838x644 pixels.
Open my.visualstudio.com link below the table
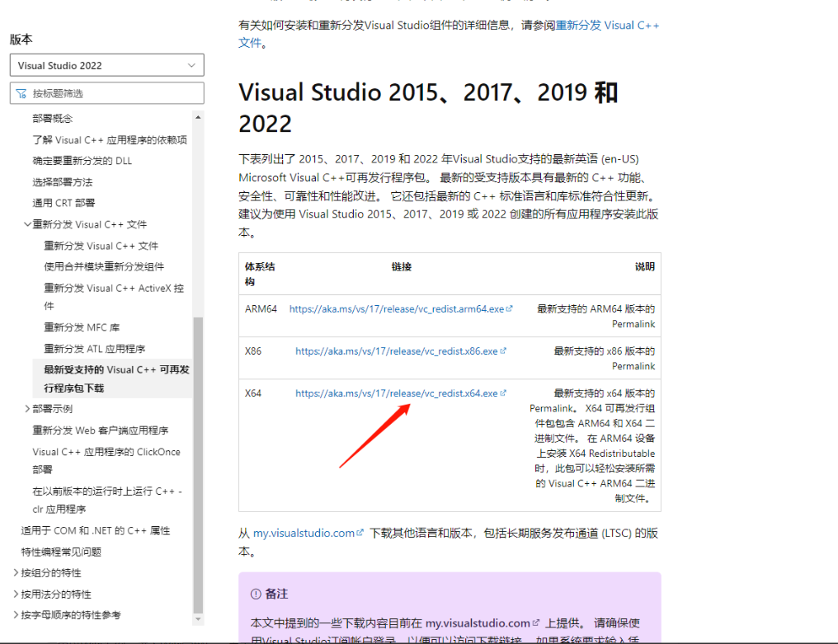click(x=304, y=533)
